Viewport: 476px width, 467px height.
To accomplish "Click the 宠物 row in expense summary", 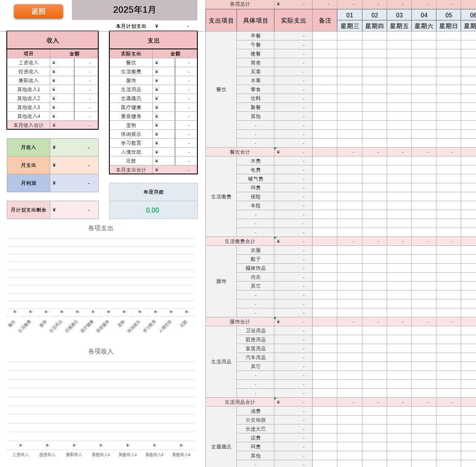I will click(131, 125).
